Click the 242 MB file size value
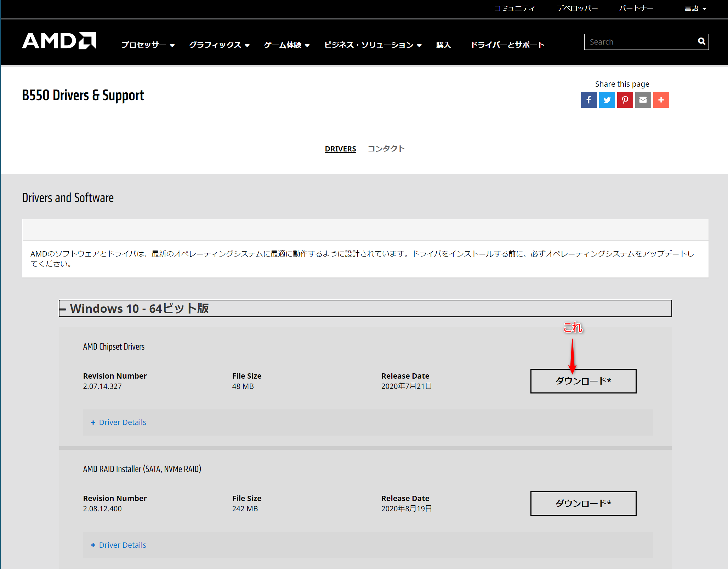This screenshot has width=728, height=569. pos(245,509)
